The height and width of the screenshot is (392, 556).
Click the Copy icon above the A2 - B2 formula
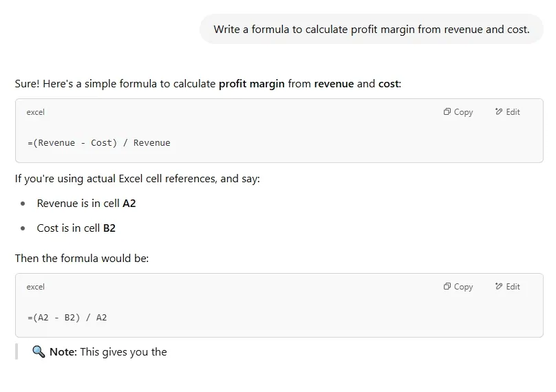coord(447,287)
